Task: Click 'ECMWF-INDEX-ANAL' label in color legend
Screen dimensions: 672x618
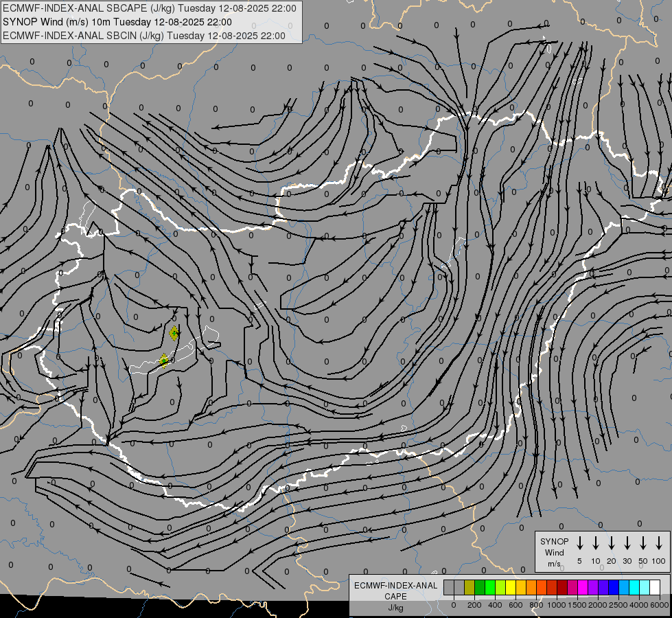Action: click(x=395, y=586)
